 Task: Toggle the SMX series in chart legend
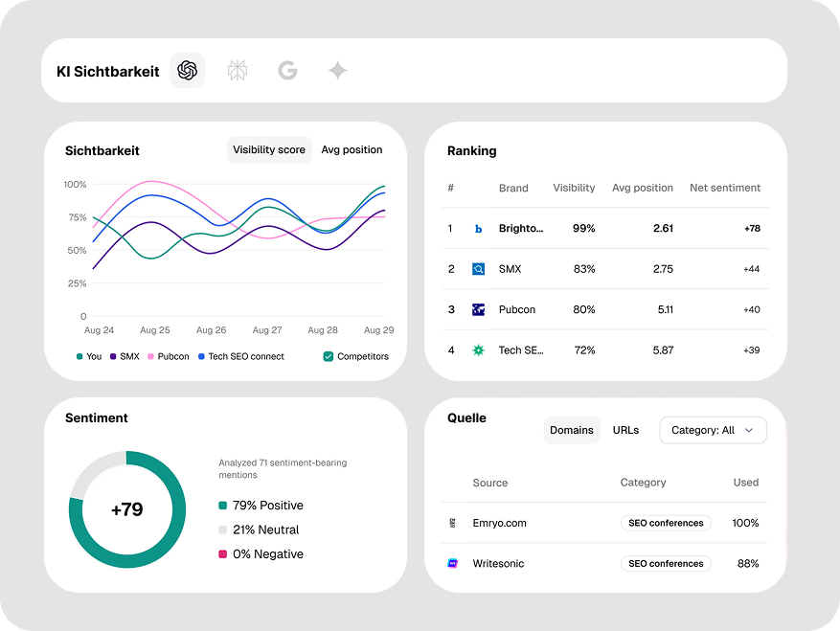coord(124,356)
